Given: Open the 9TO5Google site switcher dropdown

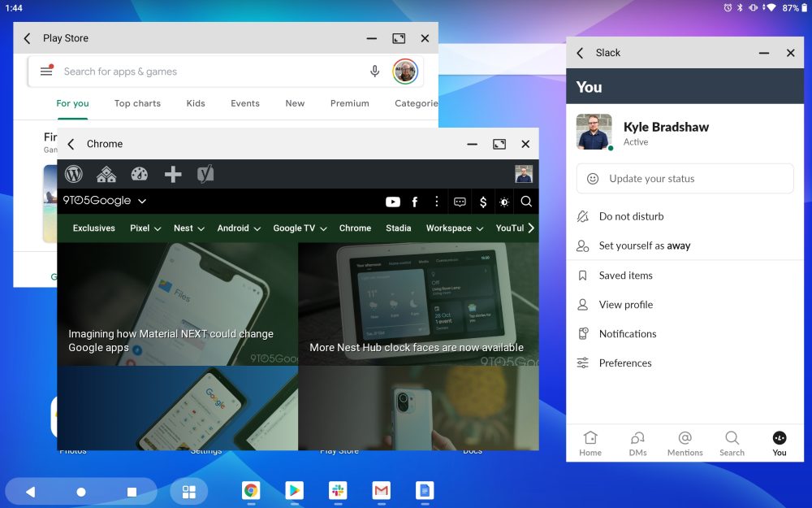Looking at the screenshot, I should (x=105, y=201).
